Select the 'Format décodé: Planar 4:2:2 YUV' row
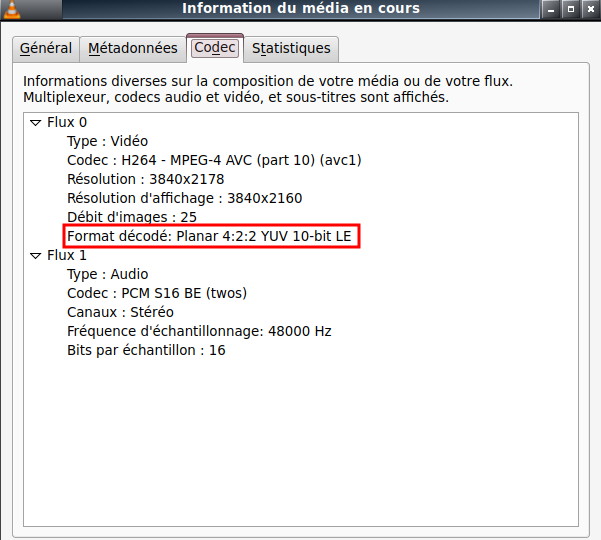 [x=209, y=236]
